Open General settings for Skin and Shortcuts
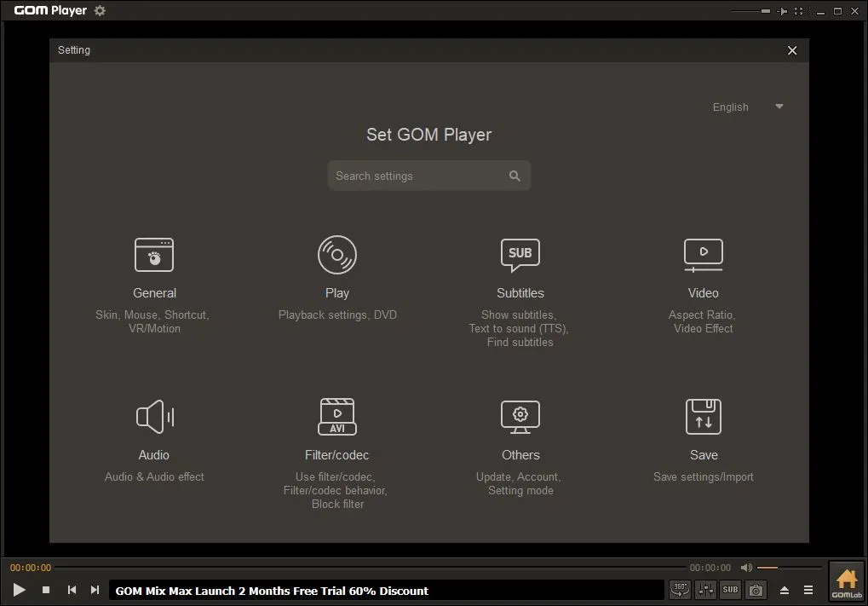 154,255
